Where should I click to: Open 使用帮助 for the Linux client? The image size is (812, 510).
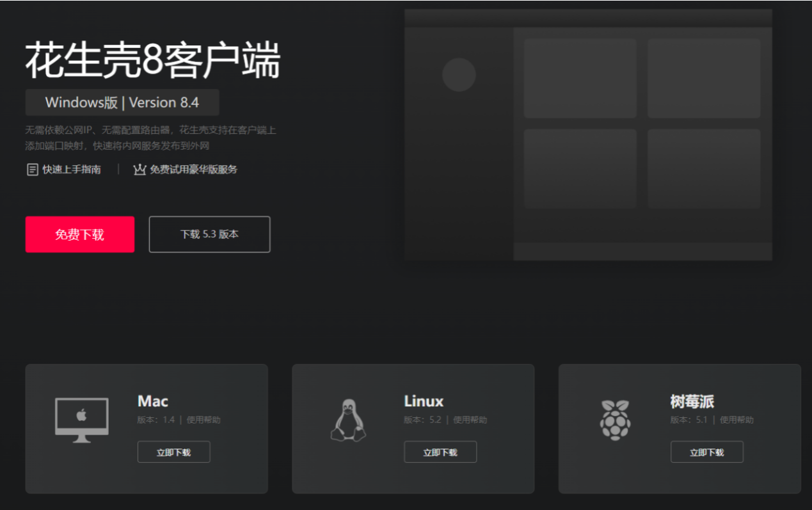coord(470,420)
